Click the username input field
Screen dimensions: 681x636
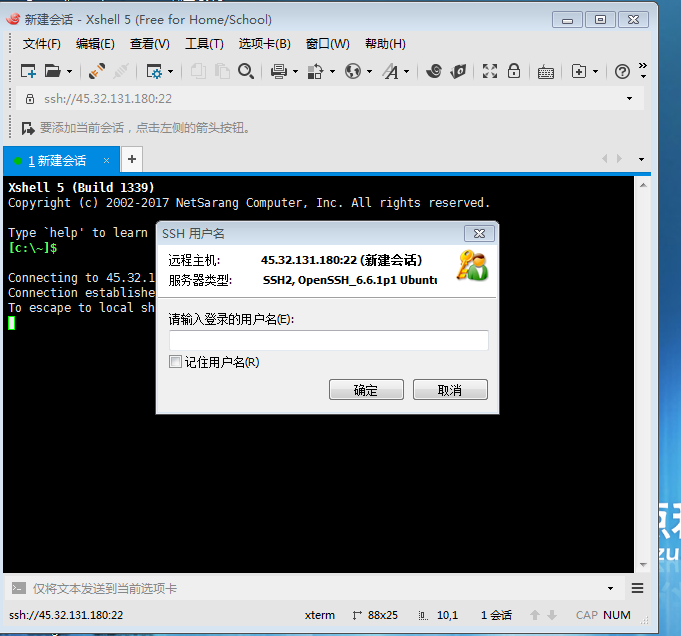[x=328, y=341]
